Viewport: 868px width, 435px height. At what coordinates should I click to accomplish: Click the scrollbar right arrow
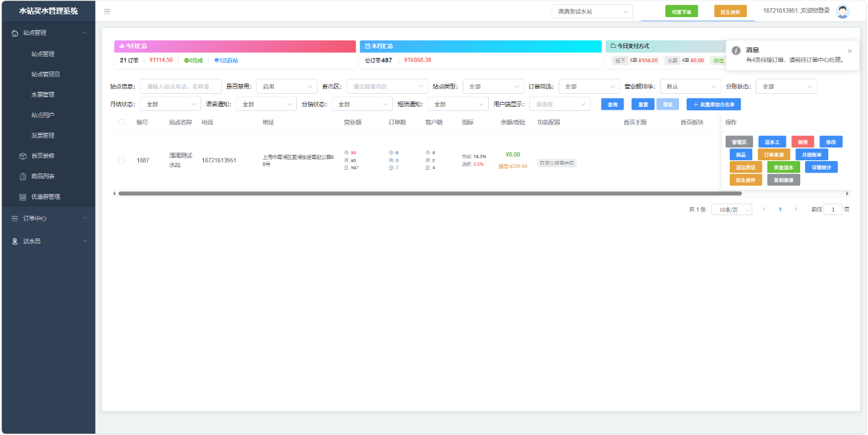pos(847,194)
